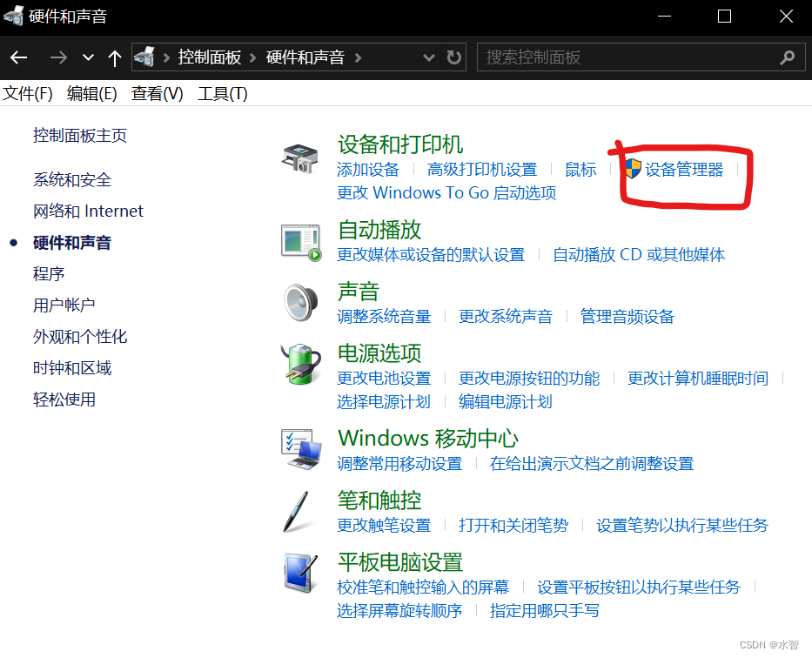Viewport: 812px width, 658px height.
Task: Expand the chevron after 控制面板 in the breadcrumb
Action: point(253,57)
